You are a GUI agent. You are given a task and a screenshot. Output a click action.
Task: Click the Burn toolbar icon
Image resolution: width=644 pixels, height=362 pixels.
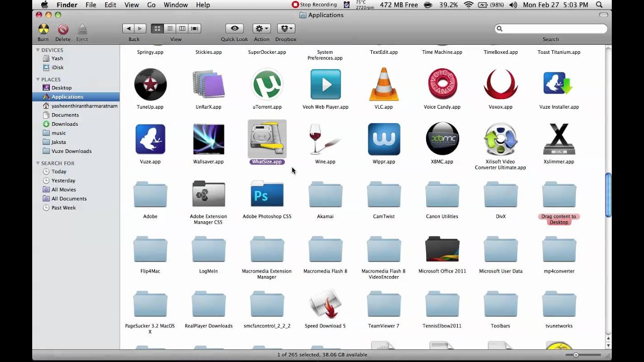[x=43, y=29]
